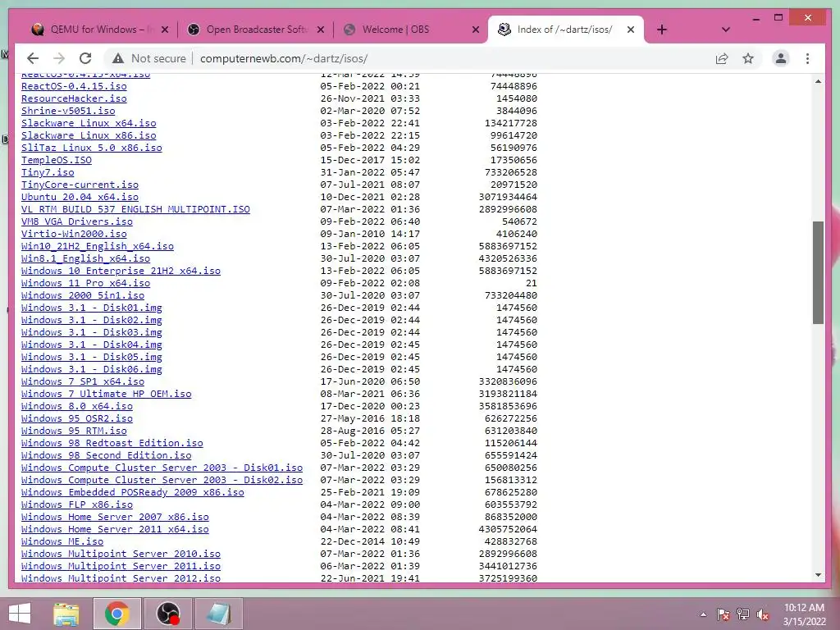
Task: Open Chrome's three-dot menu
Action: tap(807, 58)
